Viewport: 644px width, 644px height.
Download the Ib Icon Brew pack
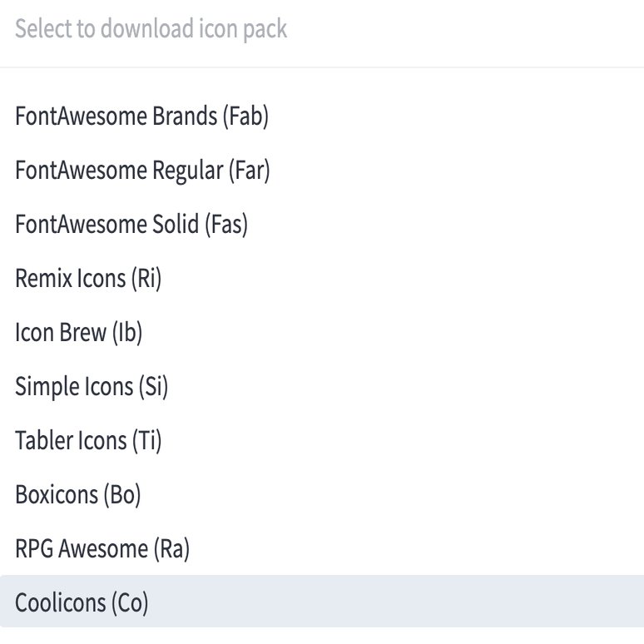pos(79,333)
